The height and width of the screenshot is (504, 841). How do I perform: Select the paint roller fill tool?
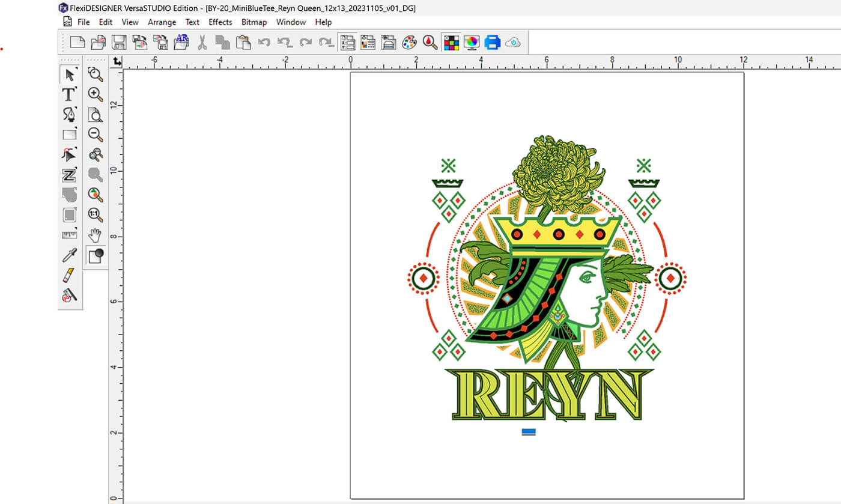click(70, 295)
